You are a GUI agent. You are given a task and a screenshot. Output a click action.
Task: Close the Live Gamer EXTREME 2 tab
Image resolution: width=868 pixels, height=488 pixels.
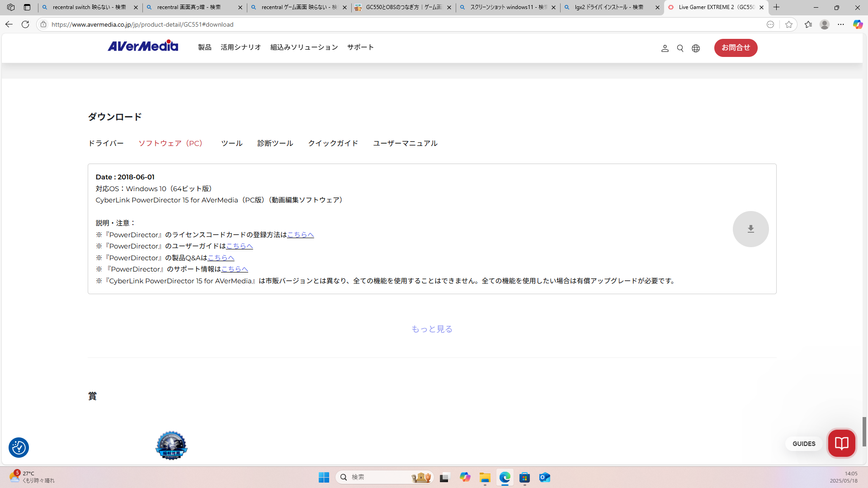[761, 7]
